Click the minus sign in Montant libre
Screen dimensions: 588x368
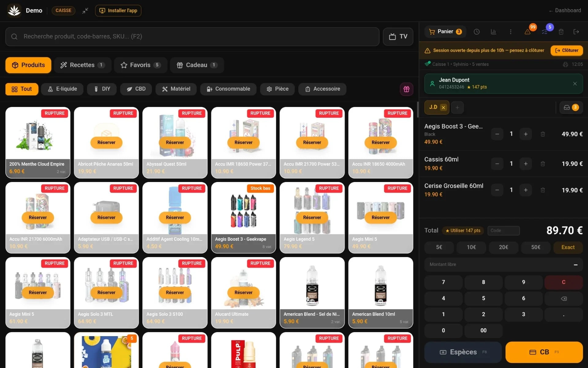pyautogui.click(x=575, y=264)
